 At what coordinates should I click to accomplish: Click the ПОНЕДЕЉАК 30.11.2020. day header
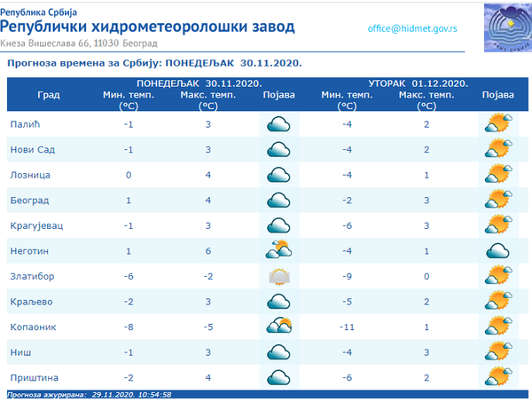tap(208, 83)
